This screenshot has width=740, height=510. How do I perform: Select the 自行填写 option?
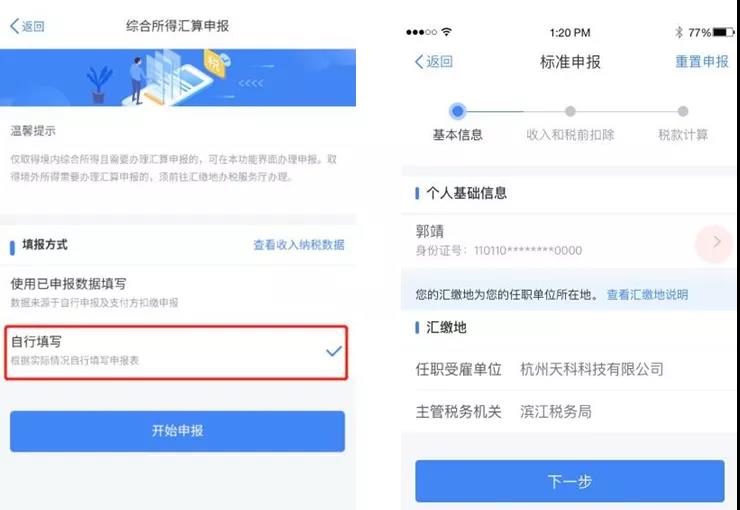tap(176, 352)
